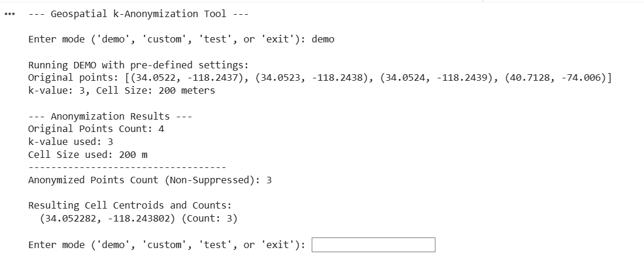Click the 'k-value: 3, Cell Size: 200 meters' line
The image size is (644, 274).
(121, 91)
